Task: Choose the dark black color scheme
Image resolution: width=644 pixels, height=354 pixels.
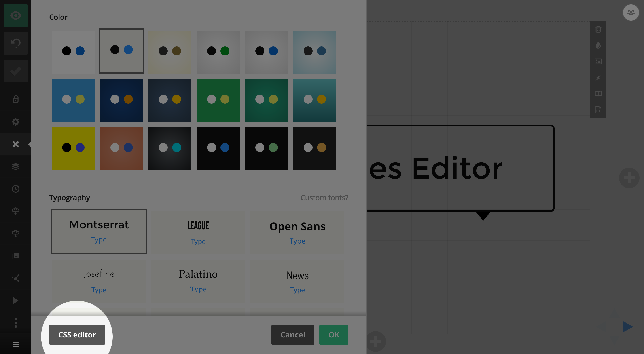Action: pyautogui.click(x=218, y=148)
